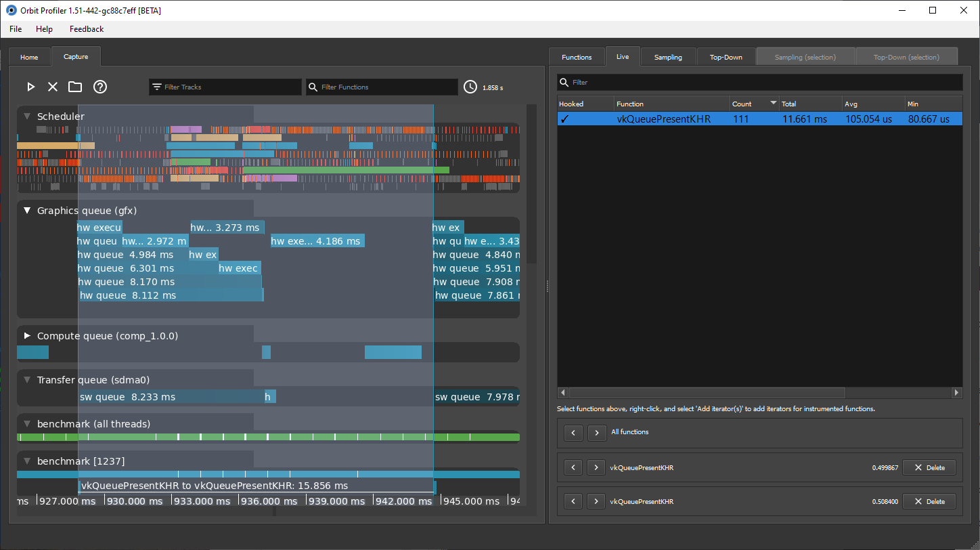Click the 80.667 us Min cell
This screenshot has width=980, height=550.
coord(933,119)
